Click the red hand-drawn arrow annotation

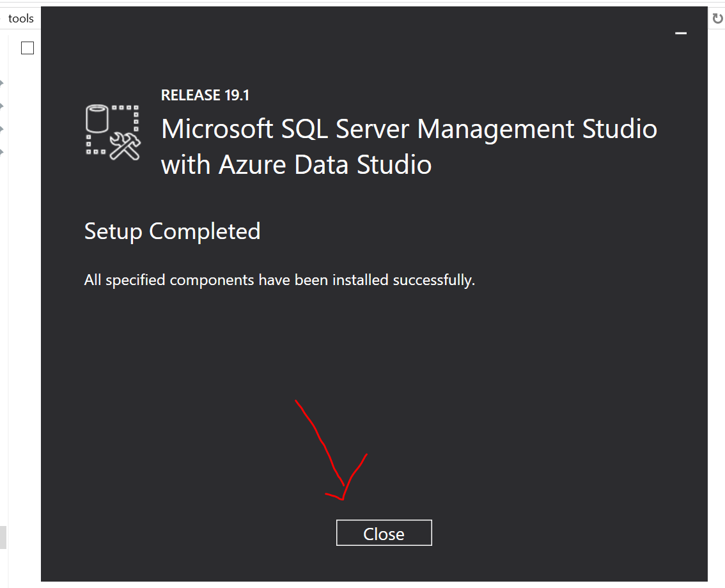pos(331,450)
